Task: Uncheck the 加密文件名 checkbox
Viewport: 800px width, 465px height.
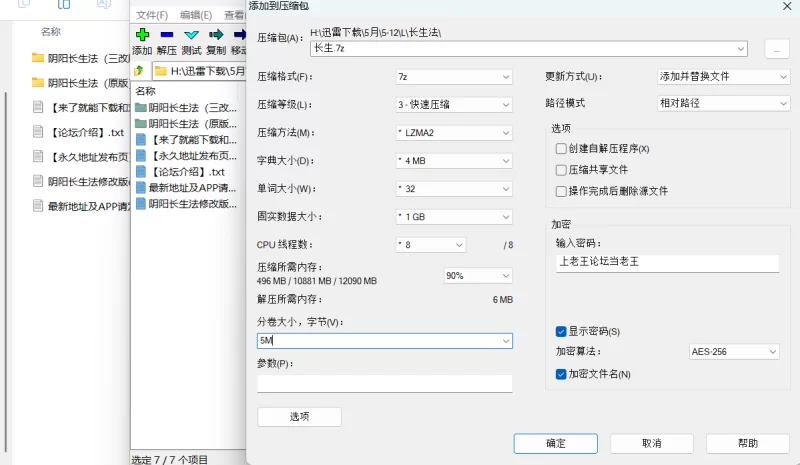Action: point(561,374)
